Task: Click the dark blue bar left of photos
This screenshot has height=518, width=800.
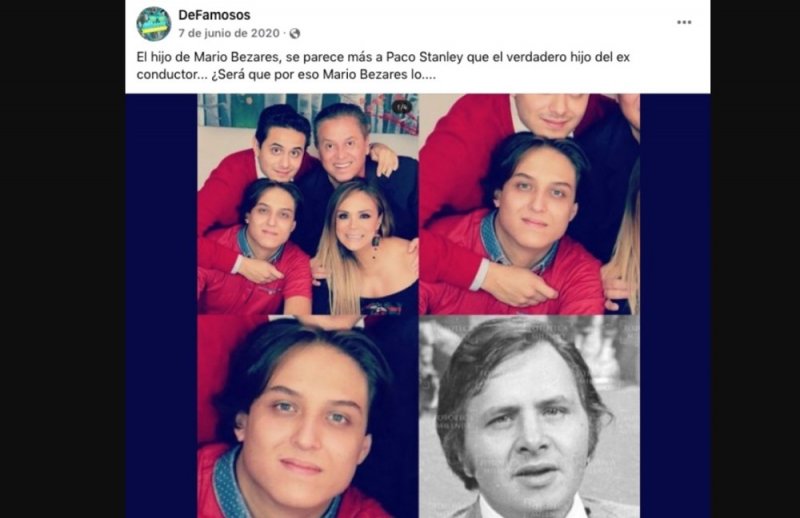Action: [x=162, y=306]
